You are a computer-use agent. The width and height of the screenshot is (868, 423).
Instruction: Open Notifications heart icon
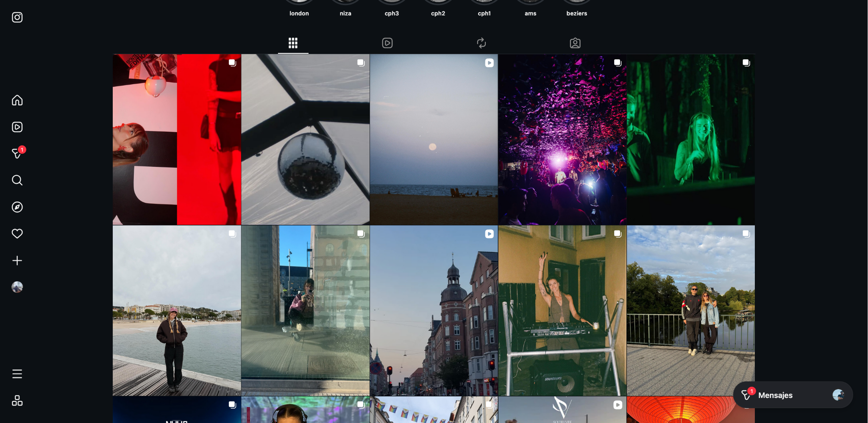[17, 234]
